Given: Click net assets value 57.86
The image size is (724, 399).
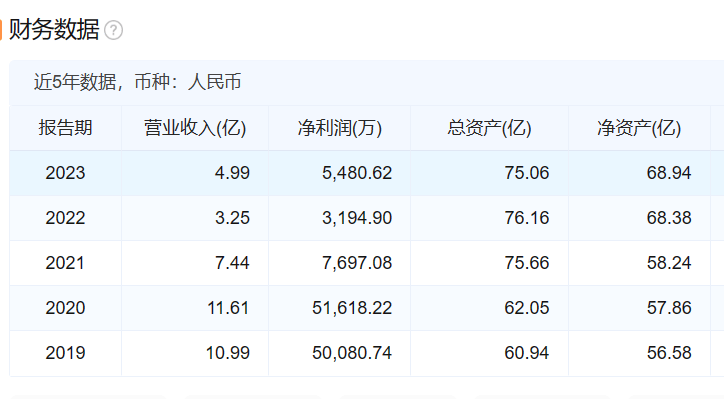Looking at the screenshot, I should (x=669, y=308).
